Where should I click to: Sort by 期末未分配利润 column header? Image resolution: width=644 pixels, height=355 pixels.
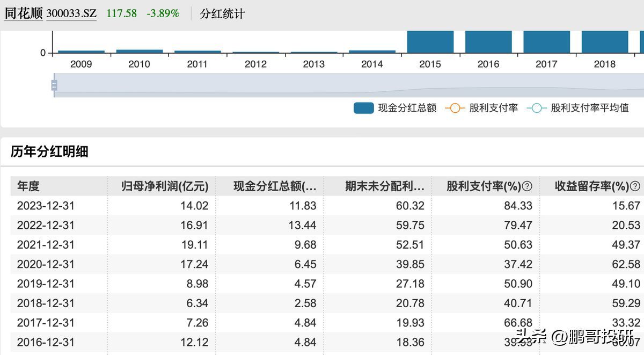(x=384, y=186)
